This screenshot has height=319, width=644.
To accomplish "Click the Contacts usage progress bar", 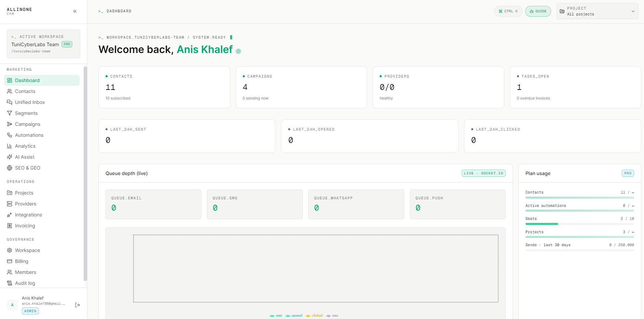I will [579, 198].
